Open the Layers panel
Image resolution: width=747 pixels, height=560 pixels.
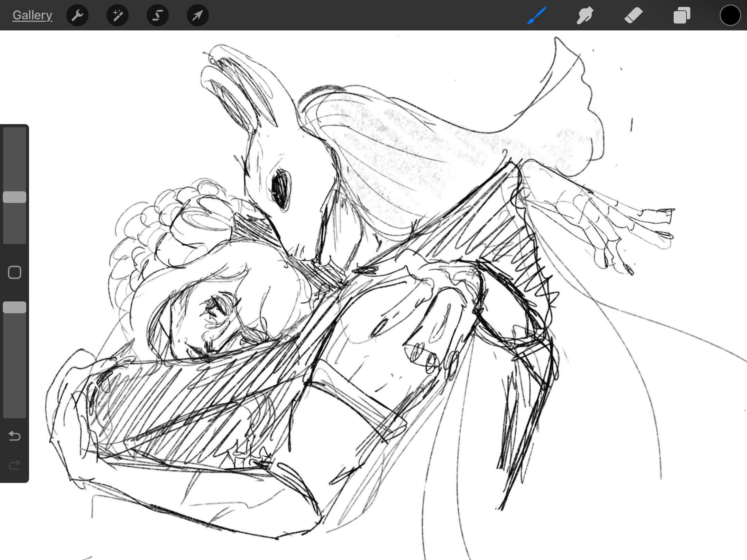tap(682, 15)
